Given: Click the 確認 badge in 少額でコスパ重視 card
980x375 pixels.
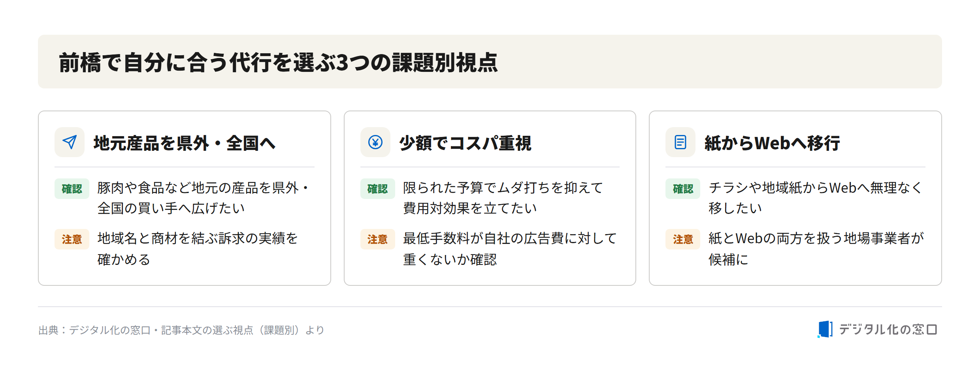Looking at the screenshot, I should (x=377, y=189).
